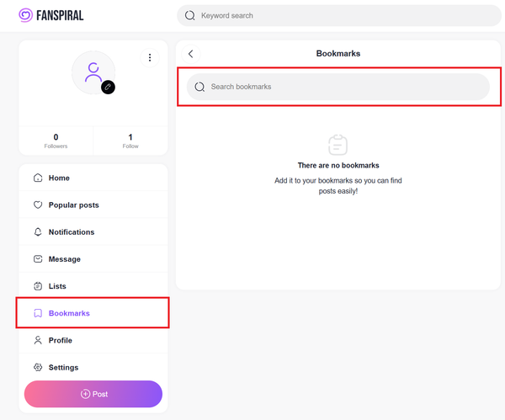This screenshot has width=505, height=420.
Task: Click the Popular posts heart icon
Action: tap(38, 205)
